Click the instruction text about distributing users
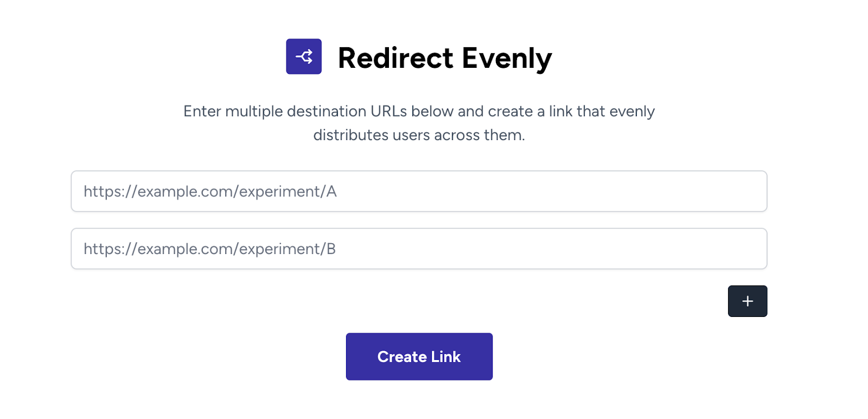Image resolution: width=868 pixels, height=419 pixels. (419, 123)
